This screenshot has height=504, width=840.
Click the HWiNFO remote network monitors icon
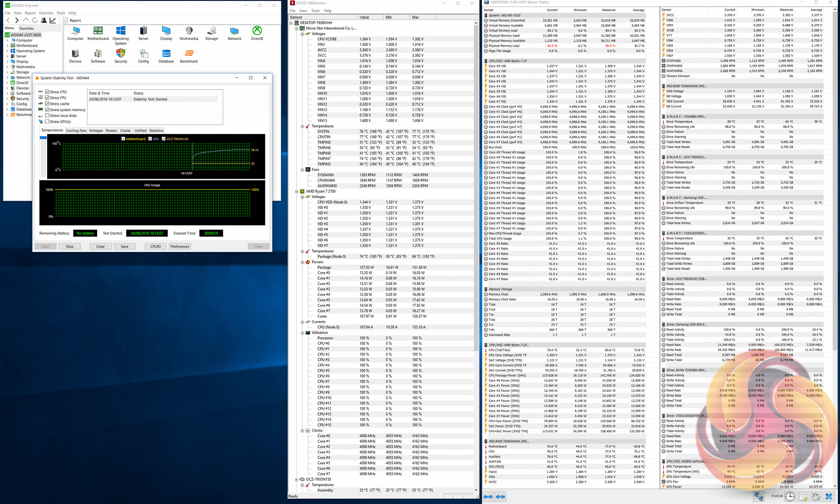pos(758,497)
